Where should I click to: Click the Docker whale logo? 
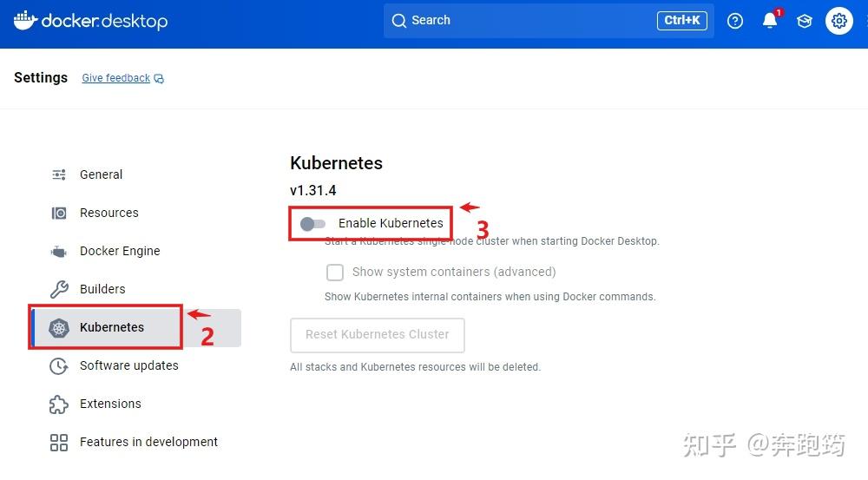[25, 21]
